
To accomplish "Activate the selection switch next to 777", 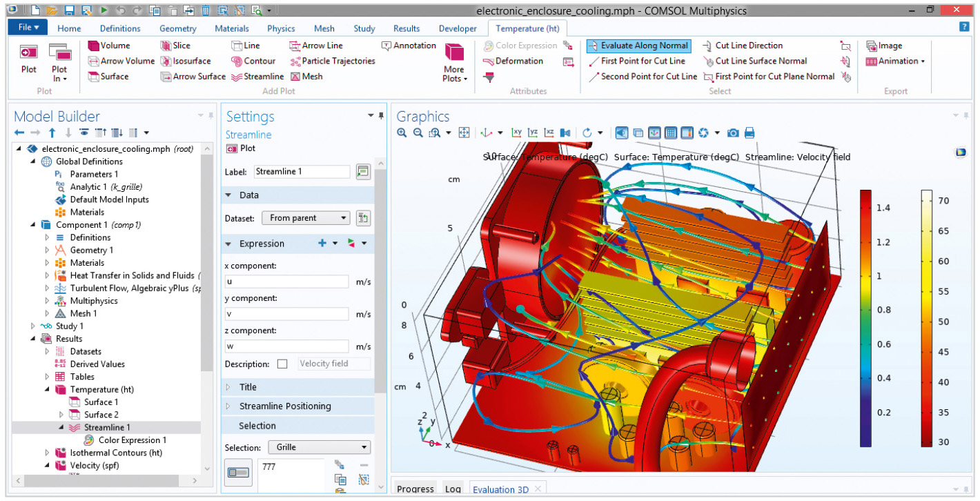I will click(x=238, y=472).
